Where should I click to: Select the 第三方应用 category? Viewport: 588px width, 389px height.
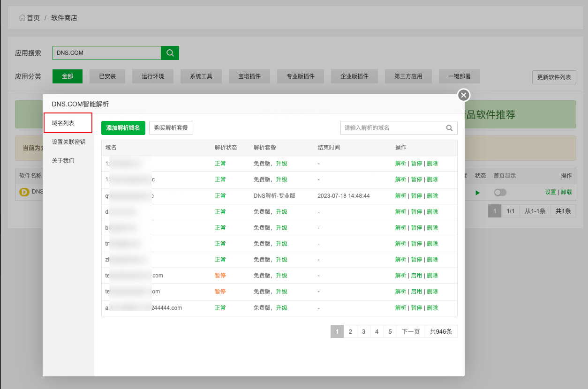tap(408, 76)
